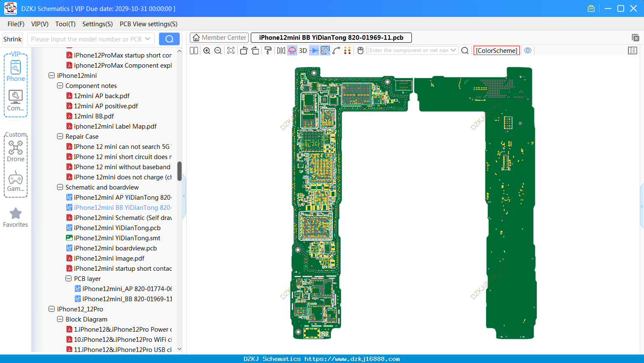Image resolution: width=644 pixels, height=363 pixels.
Task: Toggle the 3D view mode
Action: 303,51
